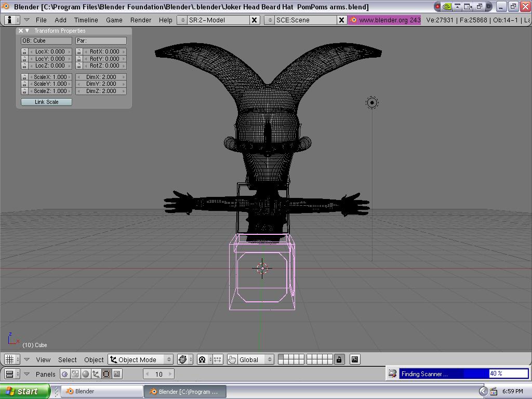Click the Editing context icon in Panels

click(x=106, y=374)
